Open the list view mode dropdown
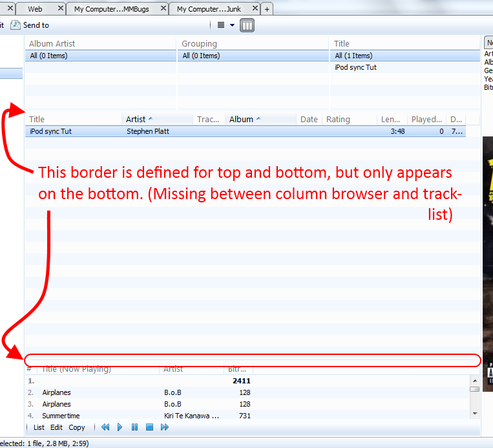This screenshot has height=448, width=493. coord(226,25)
